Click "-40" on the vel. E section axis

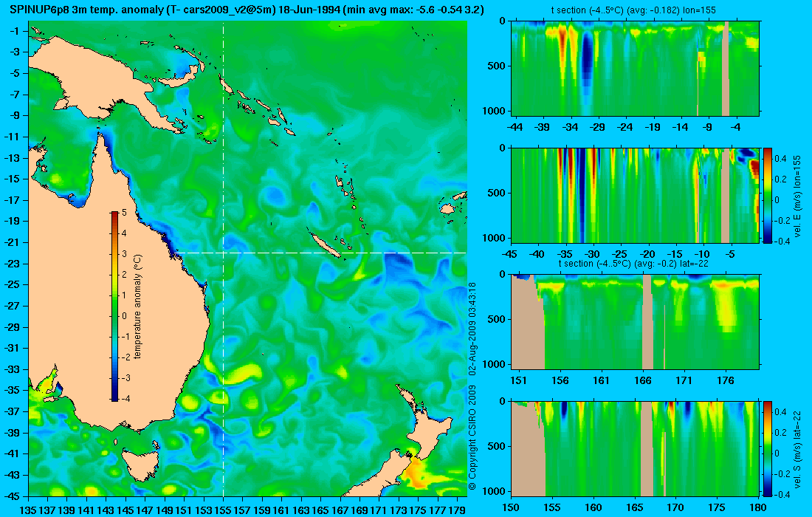click(x=537, y=254)
